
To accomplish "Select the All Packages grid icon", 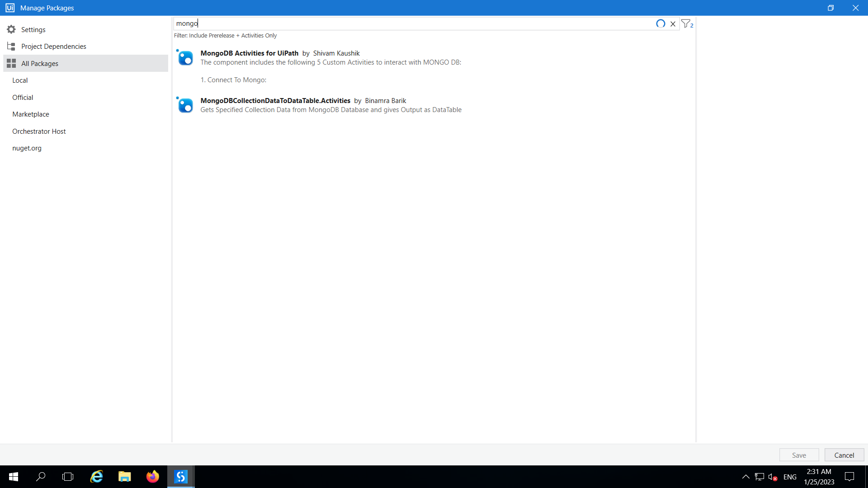I will (x=11, y=63).
